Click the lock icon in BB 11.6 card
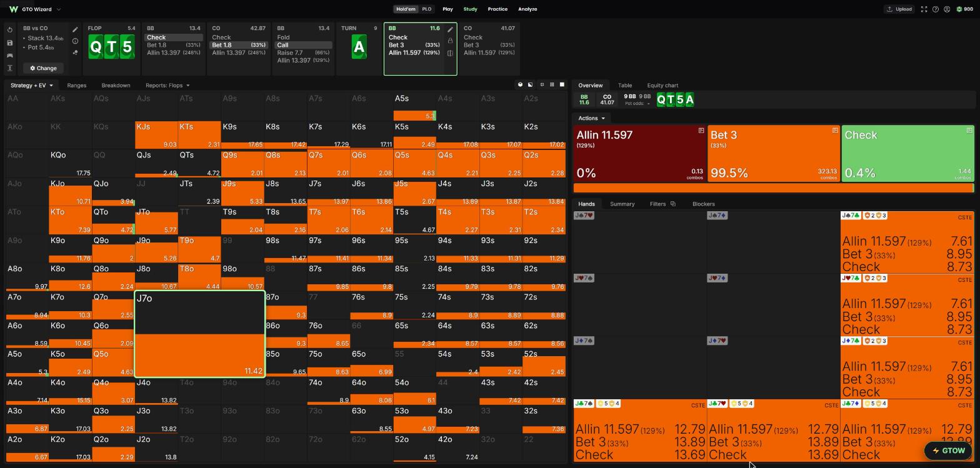This screenshot has width=980, height=468. pyautogui.click(x=450, y=41)
